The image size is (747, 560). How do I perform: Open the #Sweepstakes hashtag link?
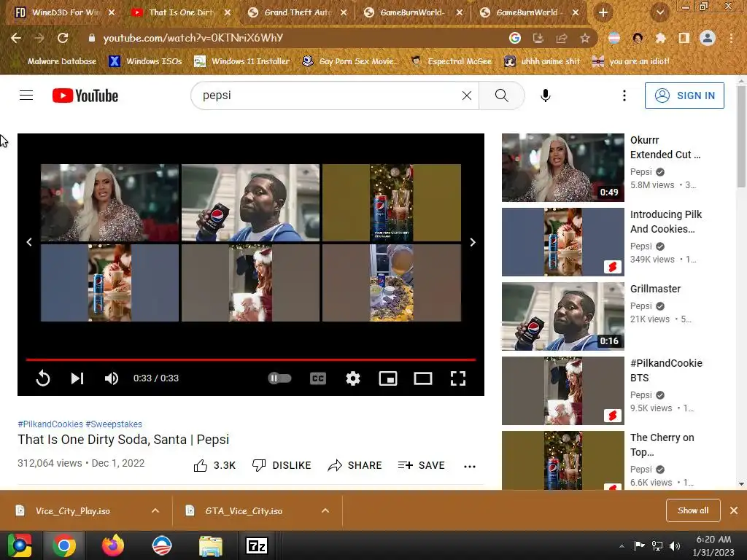(114, 424)
